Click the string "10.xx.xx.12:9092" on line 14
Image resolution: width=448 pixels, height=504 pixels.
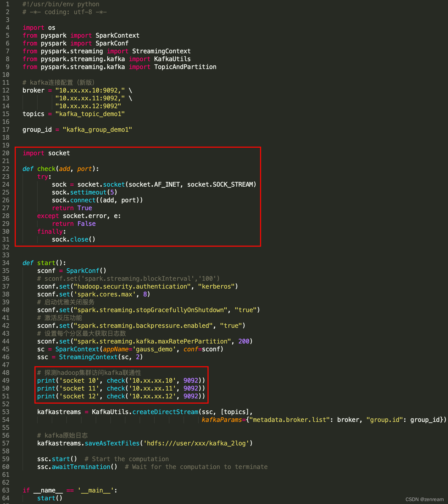pyautogui.click(x=88, y=106)
